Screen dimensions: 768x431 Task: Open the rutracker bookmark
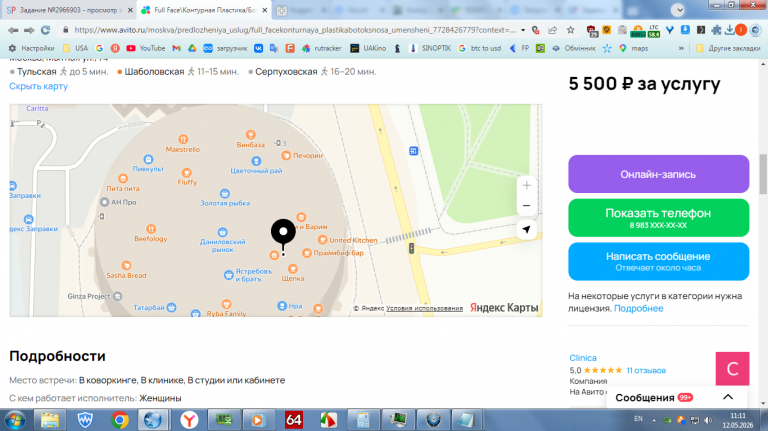tap(321, 48)
